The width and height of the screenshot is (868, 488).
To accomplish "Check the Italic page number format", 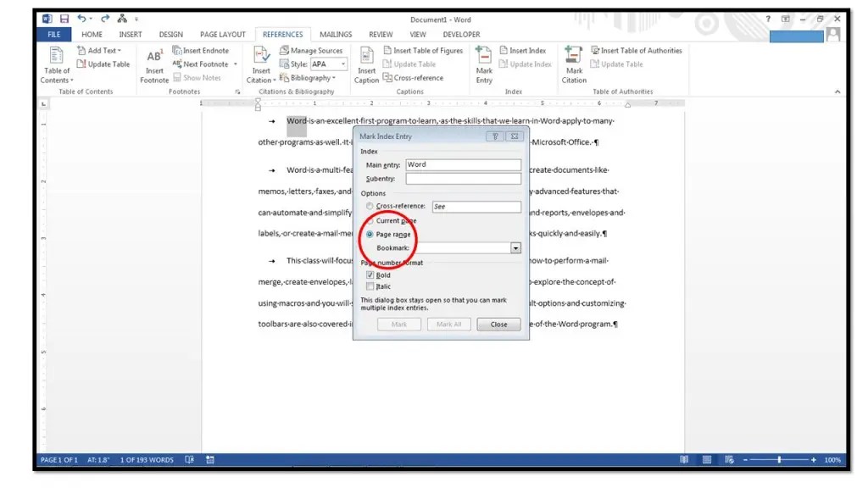I will [370, 286].
